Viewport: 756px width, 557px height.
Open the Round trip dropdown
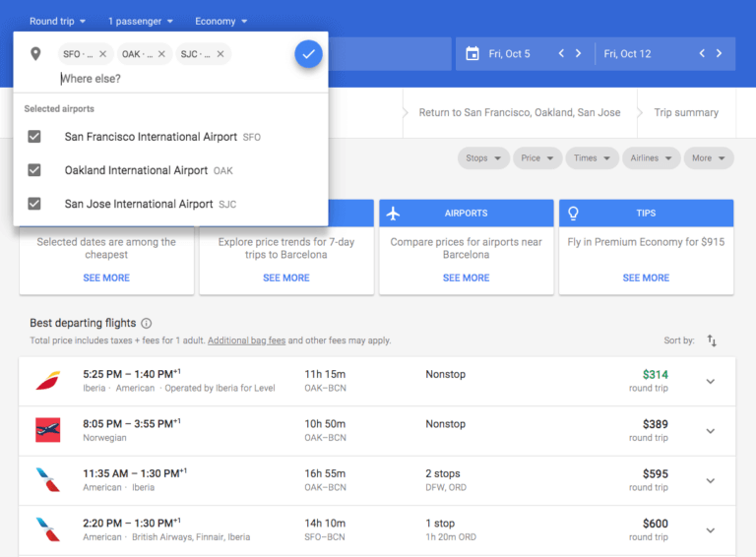pos(57,22)
